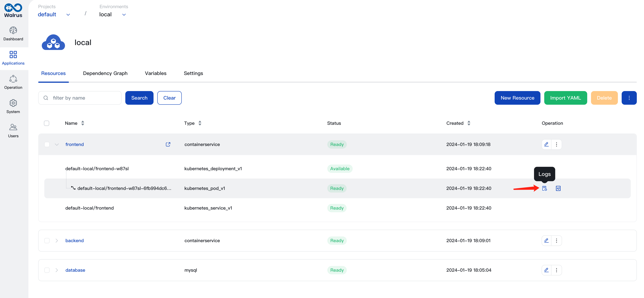The width and height of the screenshot is (644, 298).
Task: Click the edit pencil icon for frontend
Action: (x=546, y=144)
